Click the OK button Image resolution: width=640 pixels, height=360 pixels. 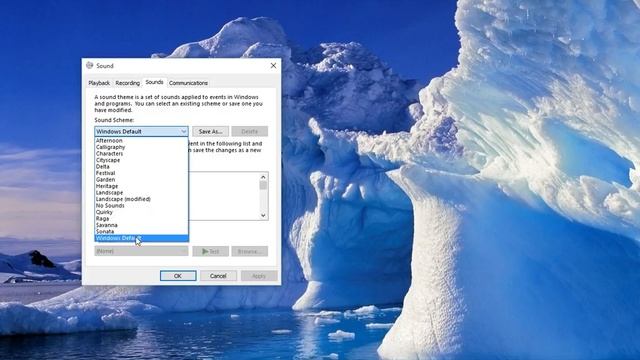point(178,276)
